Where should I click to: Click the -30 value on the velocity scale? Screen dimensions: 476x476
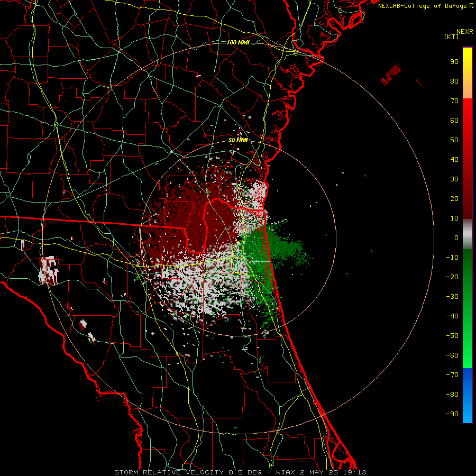(x=452, y=297)
